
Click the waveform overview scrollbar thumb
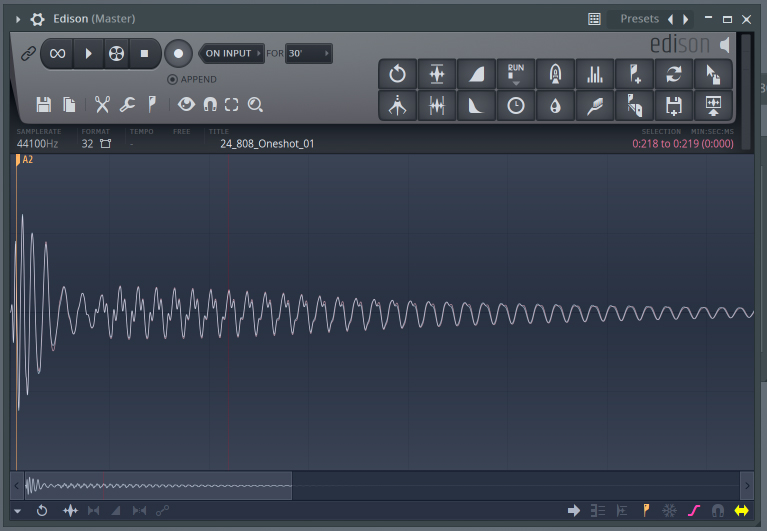point(158,486)
